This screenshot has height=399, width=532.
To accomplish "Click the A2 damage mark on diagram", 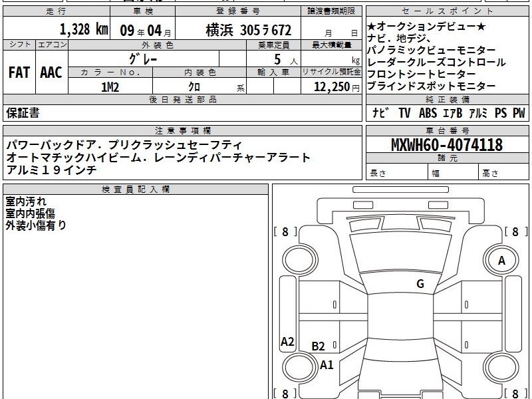I will [287, 341].
